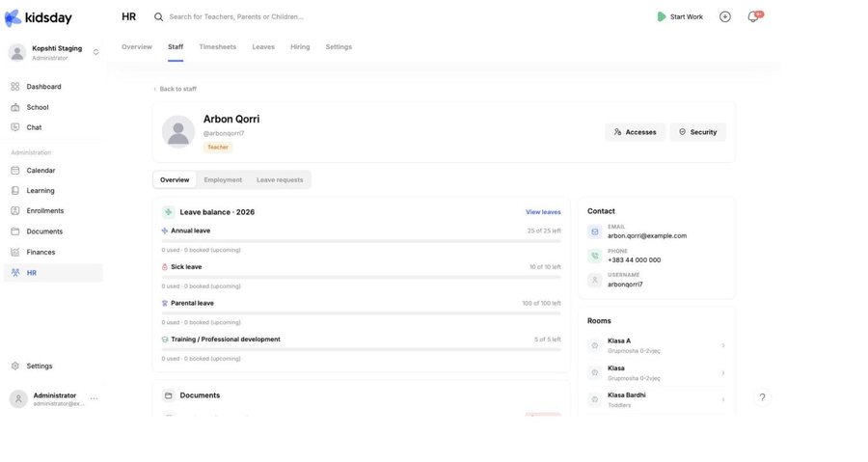Screen dimensions: 868x462
Task: Click the 100 of 100 left text
Action: pos(541,303)
